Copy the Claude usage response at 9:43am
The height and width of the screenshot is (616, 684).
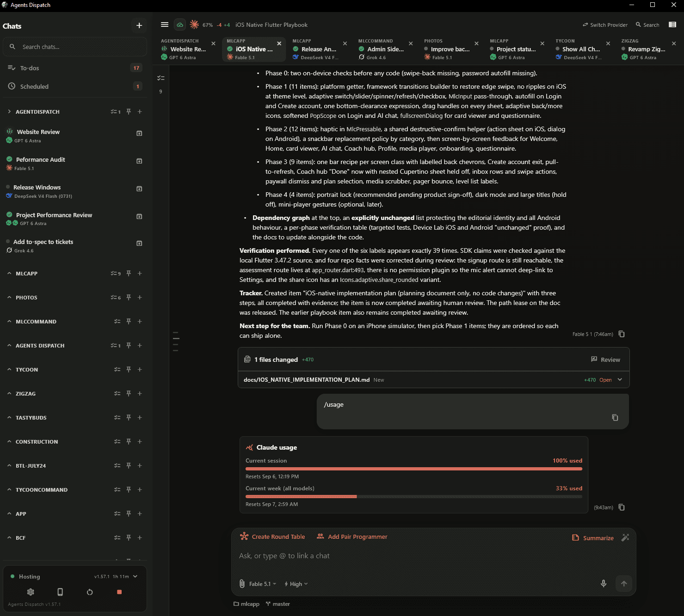coord(622,507)
